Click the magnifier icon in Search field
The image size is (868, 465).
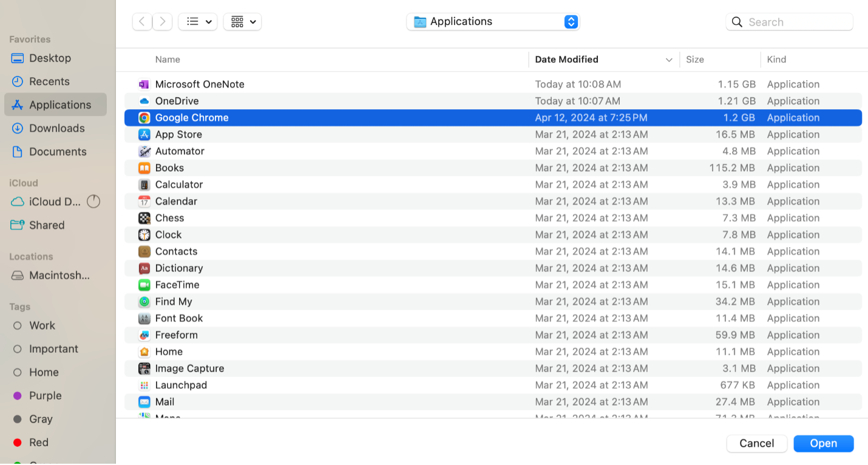point(737,22)
